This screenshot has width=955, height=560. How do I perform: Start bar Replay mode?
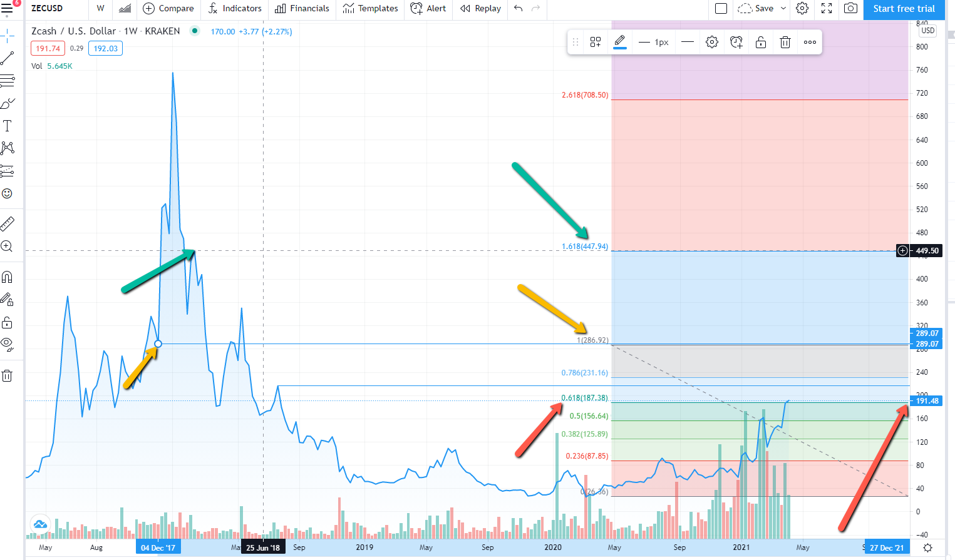[x=480, y=9]
